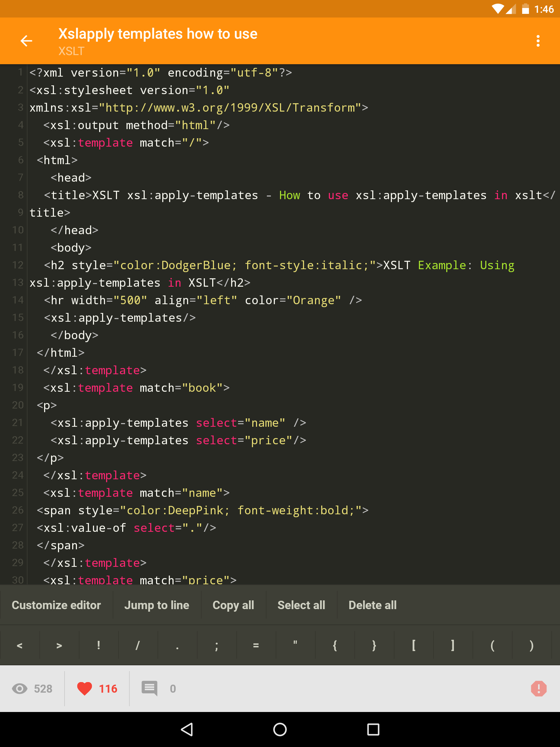The height and width of the screenshot is (747, 560).
Task: Insert the closing parenthesis key
Action: pyautogui.click(x=532, y=646)
